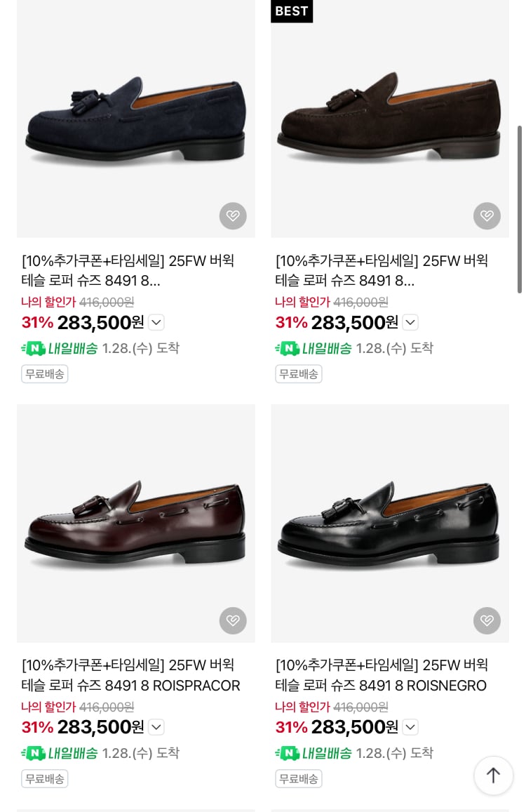The height and width of the screenshot is (812, 526).
Task: Expand price dropdown for brown suede loafer
Action: pyautogui.click(x=410, y=323)
